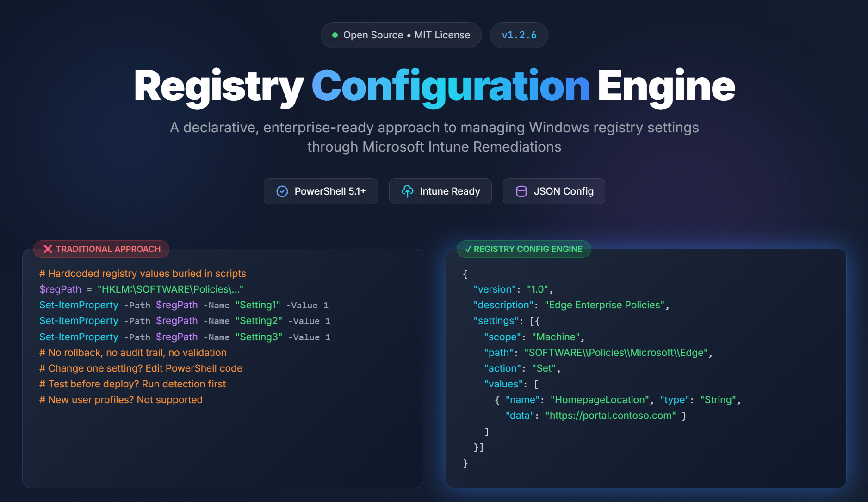This screenshot has height=502, width=868.
Task: Click the "action": "Set" line
Action: tap(522, 368)
